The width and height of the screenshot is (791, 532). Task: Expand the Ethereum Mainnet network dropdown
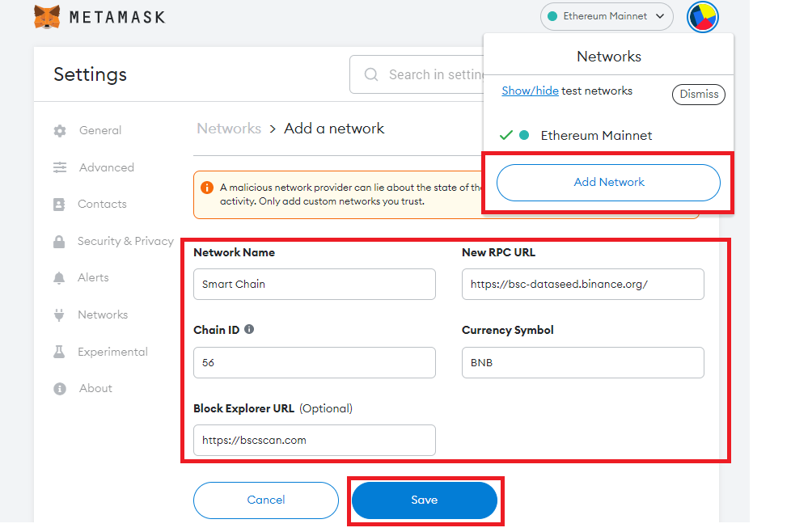click(607, 16)
